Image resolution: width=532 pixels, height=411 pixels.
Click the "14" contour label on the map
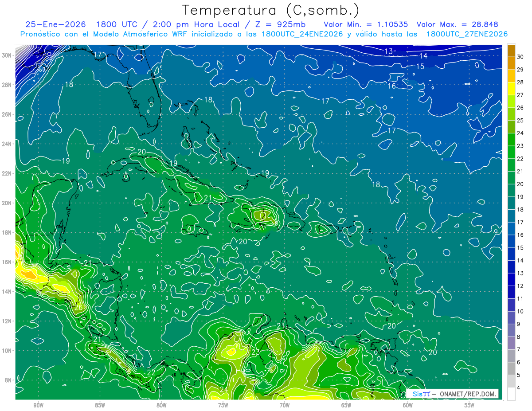tap(423, 56)
